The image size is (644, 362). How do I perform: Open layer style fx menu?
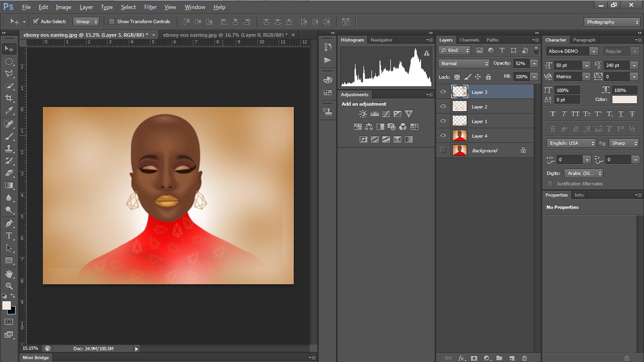(x=462, y=358)
